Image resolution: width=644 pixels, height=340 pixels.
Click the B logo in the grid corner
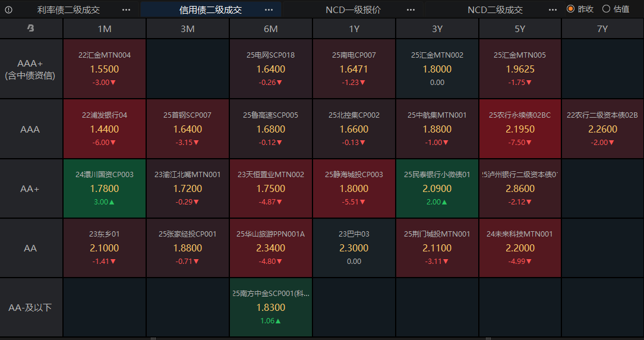(31, 29)
